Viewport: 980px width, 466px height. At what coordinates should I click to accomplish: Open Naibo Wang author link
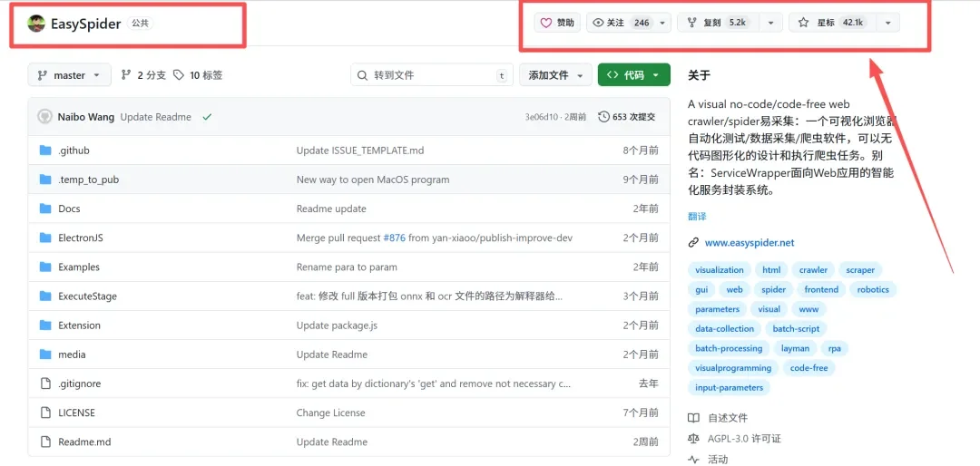coord(85,117)
